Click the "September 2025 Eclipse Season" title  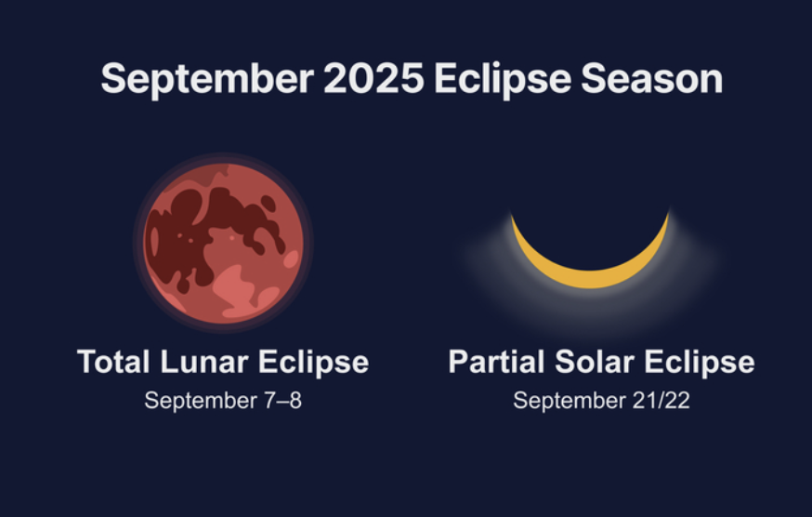point(411,79)
